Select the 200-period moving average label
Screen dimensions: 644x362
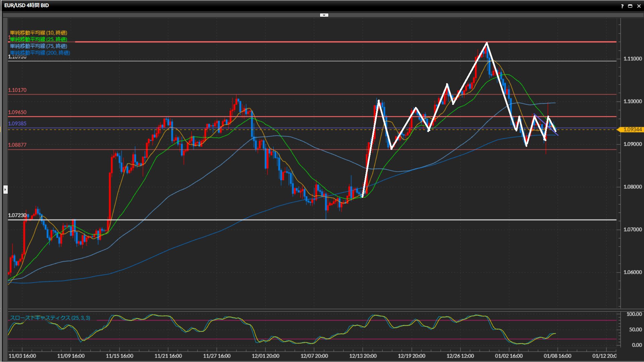tap(40, 53)
